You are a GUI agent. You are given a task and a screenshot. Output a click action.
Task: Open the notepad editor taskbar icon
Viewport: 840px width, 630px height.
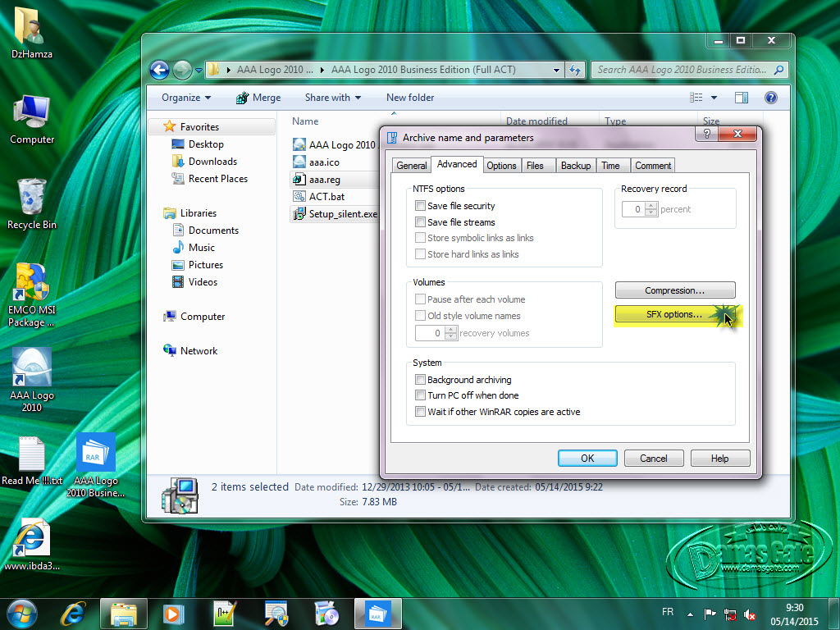click(x=225, y=614)
